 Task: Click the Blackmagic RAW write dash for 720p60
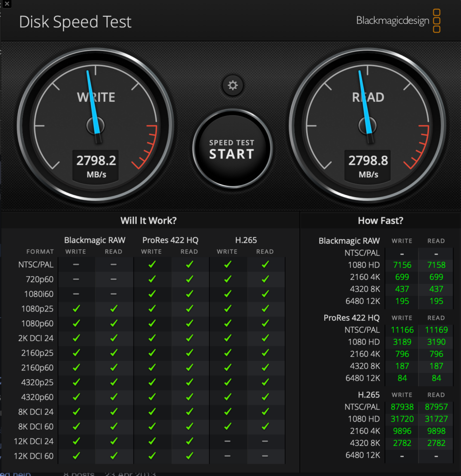tap(76, 279)
